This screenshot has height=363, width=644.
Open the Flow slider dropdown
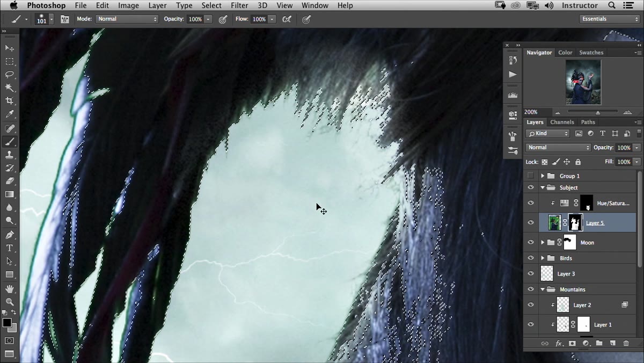point(272,19)
